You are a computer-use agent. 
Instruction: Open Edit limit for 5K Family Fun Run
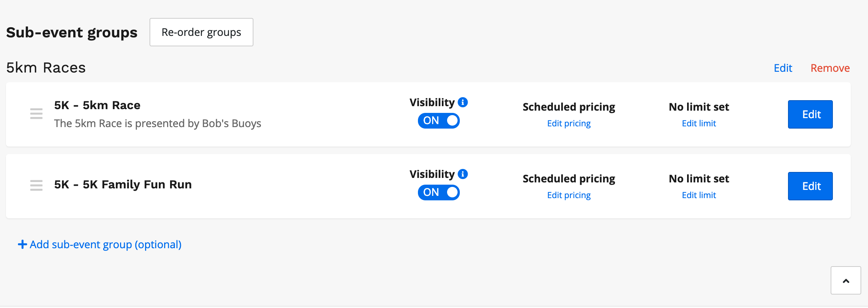coord(699,195)
